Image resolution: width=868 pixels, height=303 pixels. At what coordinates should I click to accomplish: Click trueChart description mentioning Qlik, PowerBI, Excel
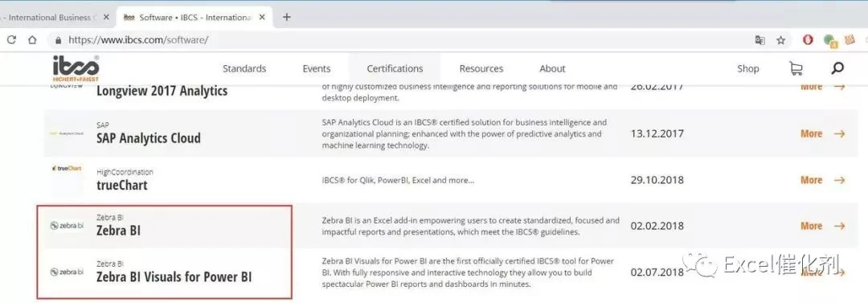click(x=398, y=180)
